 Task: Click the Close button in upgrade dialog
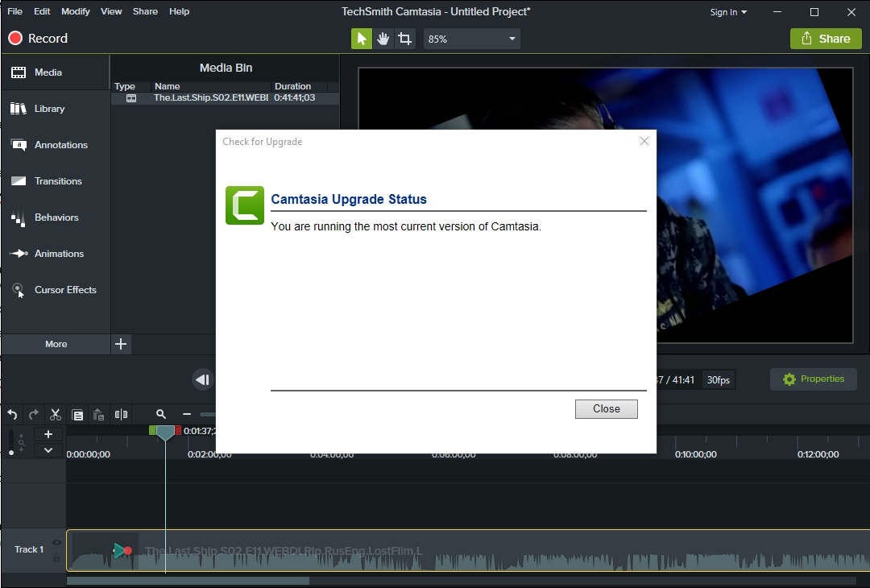click(x=606, y=409)
